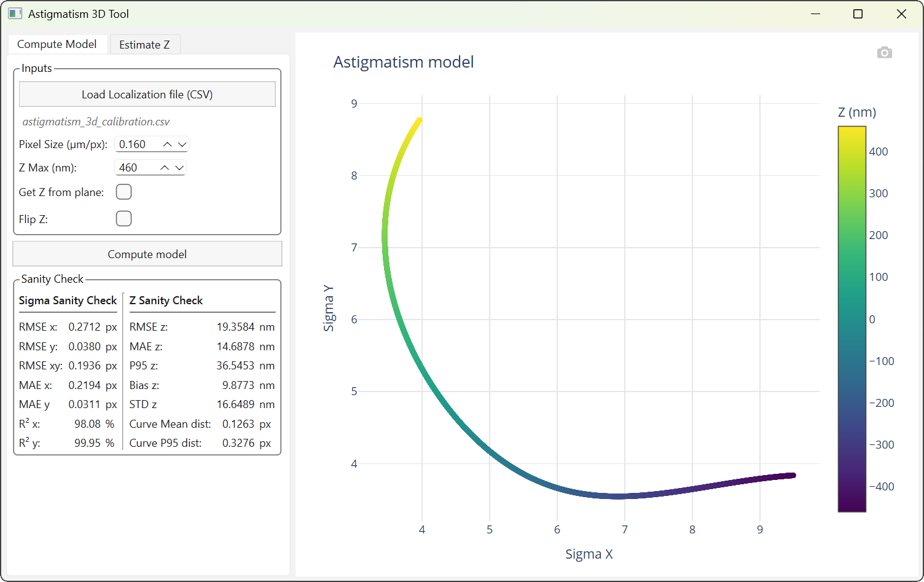This screenshot has height=582, width=924.
Task: Click the astigmatism_3d_calibration.csv filename label
Action: [96, 122]
